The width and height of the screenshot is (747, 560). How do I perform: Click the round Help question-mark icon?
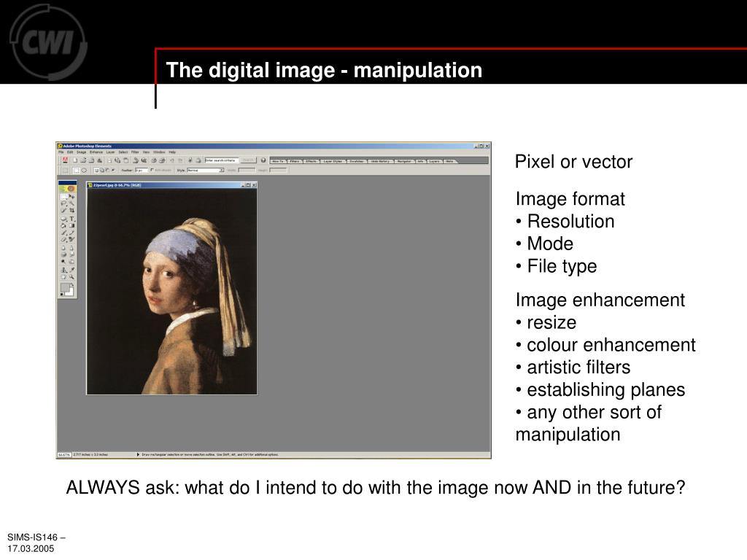pyautogui.click(x=263, y=160)
